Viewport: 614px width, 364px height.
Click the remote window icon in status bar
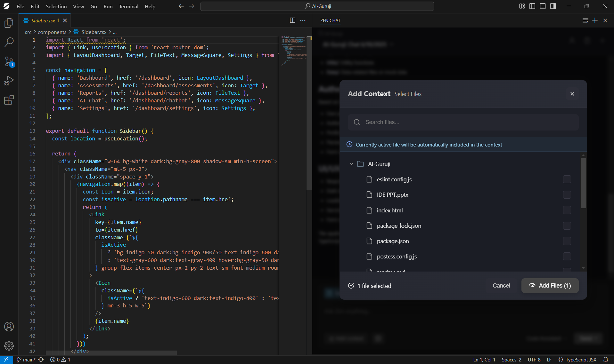(x=6, y=360)
